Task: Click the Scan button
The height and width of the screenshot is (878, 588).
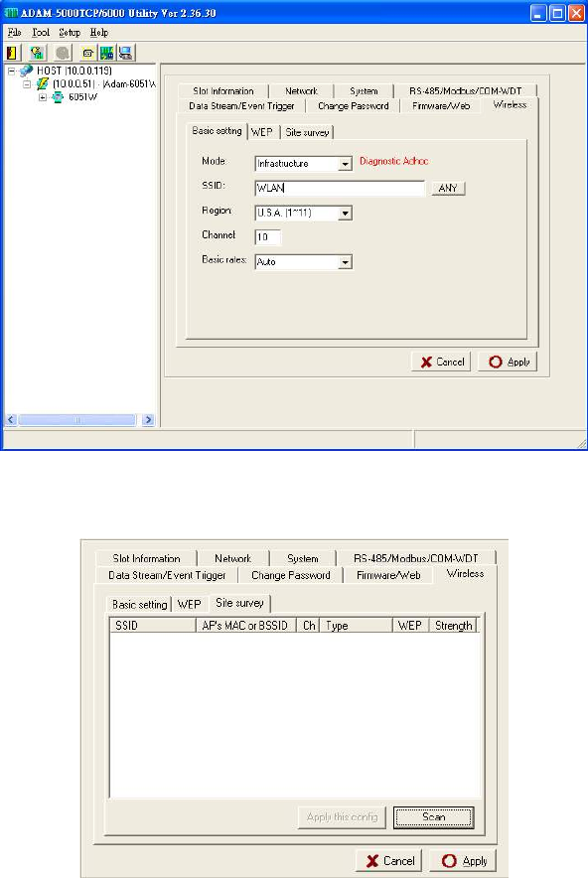Action: (x=433, y=817)
